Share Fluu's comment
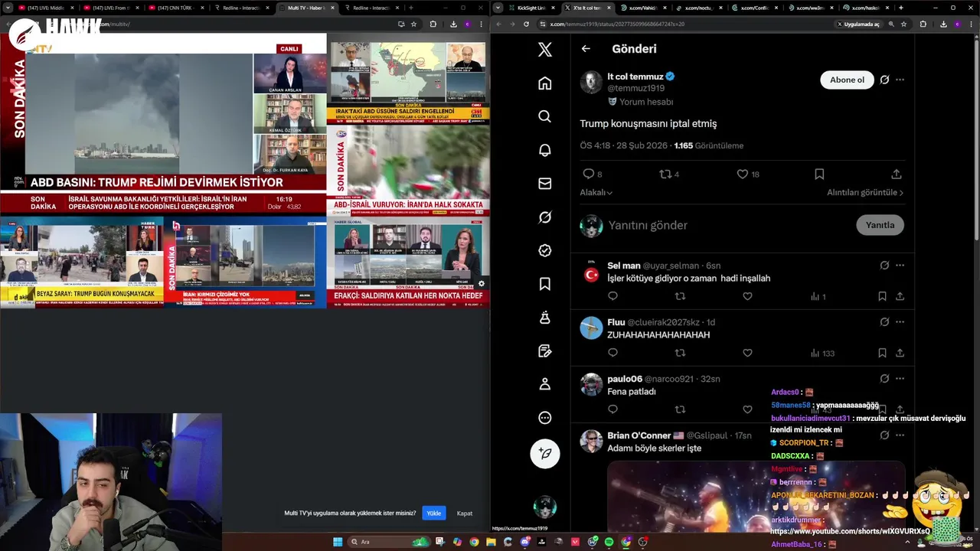This screenshot has width=980, height=551. 900,353
